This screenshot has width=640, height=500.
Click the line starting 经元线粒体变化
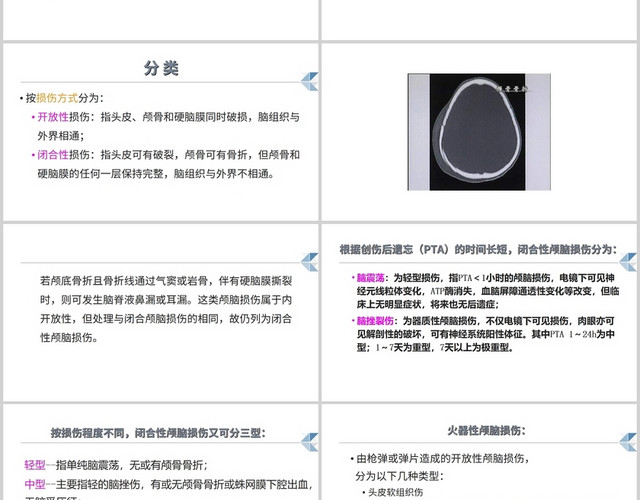pos(488,291)
